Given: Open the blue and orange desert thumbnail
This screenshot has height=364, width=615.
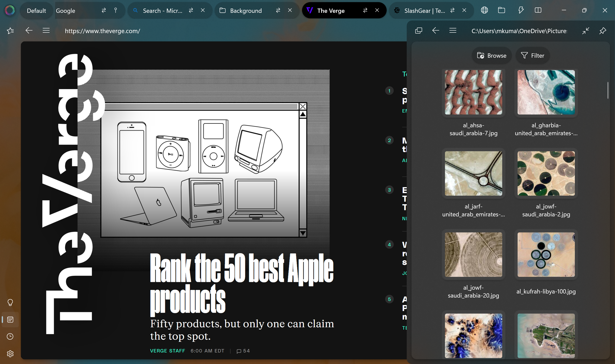Looking at the screenshot, I should click(x=473, y=336).
